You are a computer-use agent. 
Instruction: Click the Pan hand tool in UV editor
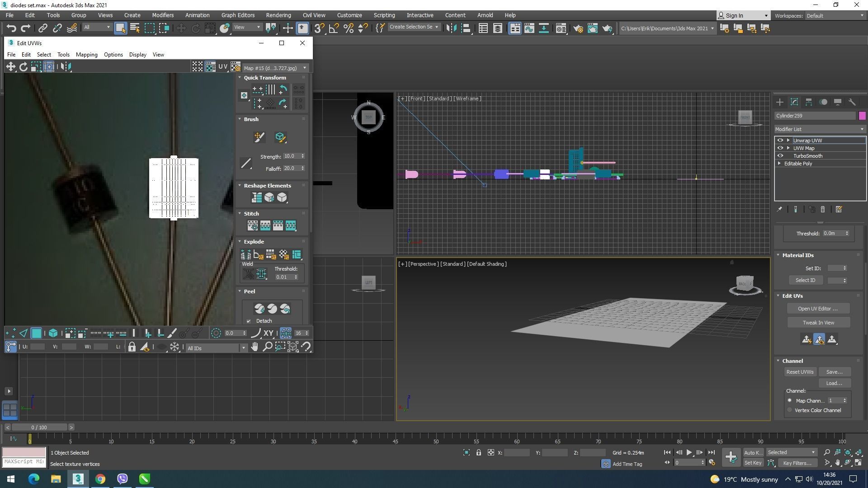point(255,347)
